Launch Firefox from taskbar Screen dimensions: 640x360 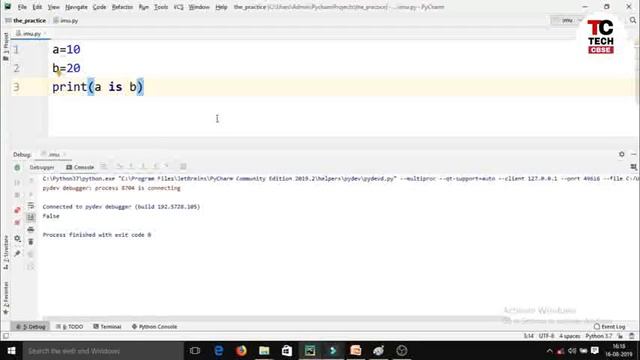[x=241, y=351]
